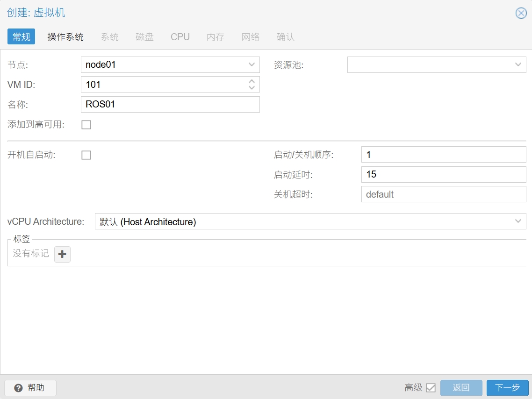Click the 返回 button
The height and width of the screenshot is (399, 532).
tap(461, 387)
